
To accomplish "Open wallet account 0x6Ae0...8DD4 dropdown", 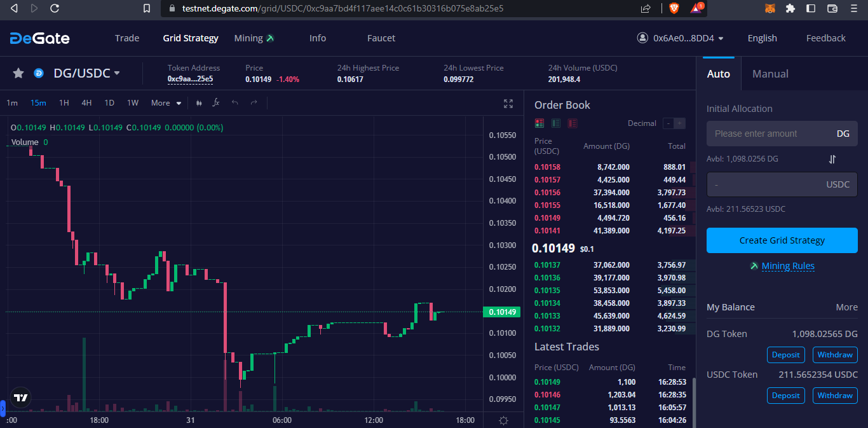I will [688, 38].
